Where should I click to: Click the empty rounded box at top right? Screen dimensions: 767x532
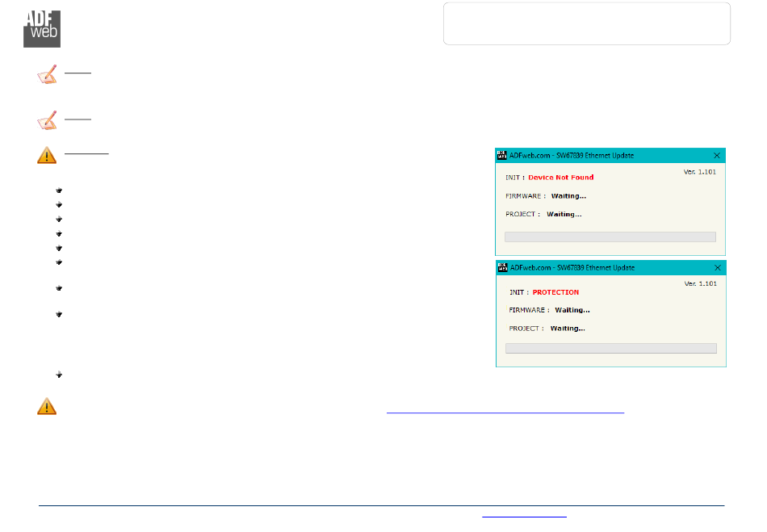pos(587,23)
